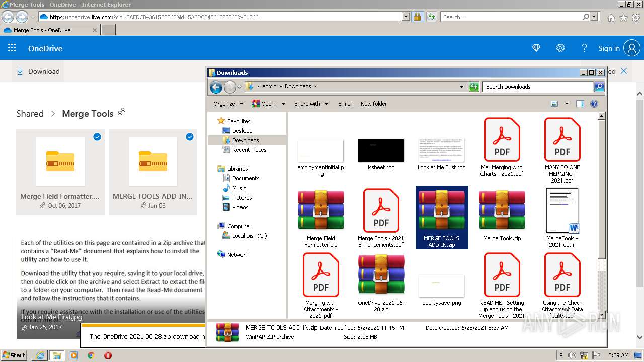Expand the address bar history dropdown

[x=461, y=87]
